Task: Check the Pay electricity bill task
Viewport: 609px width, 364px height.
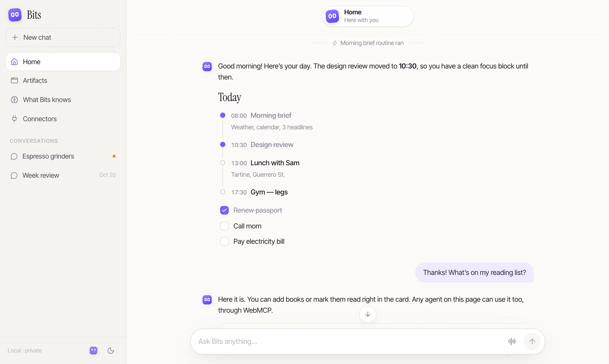Action: 224,241
